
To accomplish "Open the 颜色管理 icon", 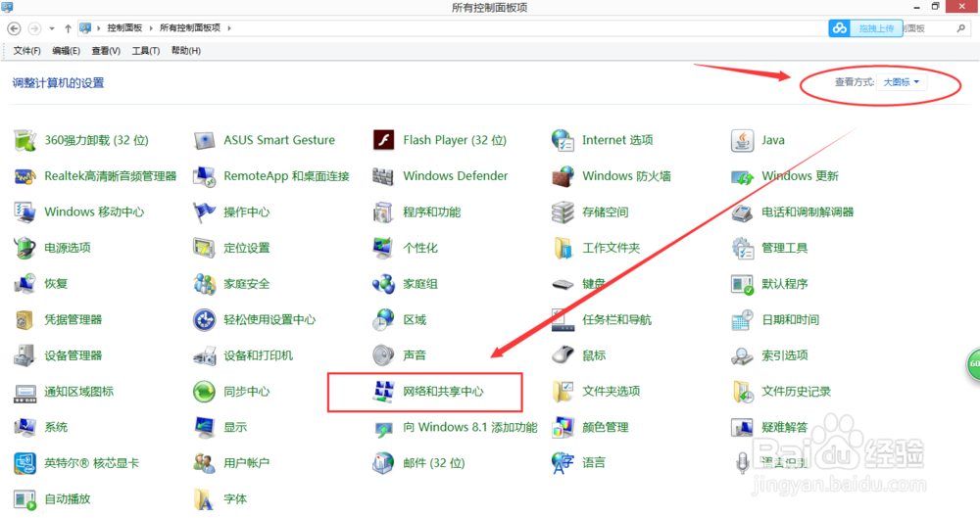I will coord(563,427).
